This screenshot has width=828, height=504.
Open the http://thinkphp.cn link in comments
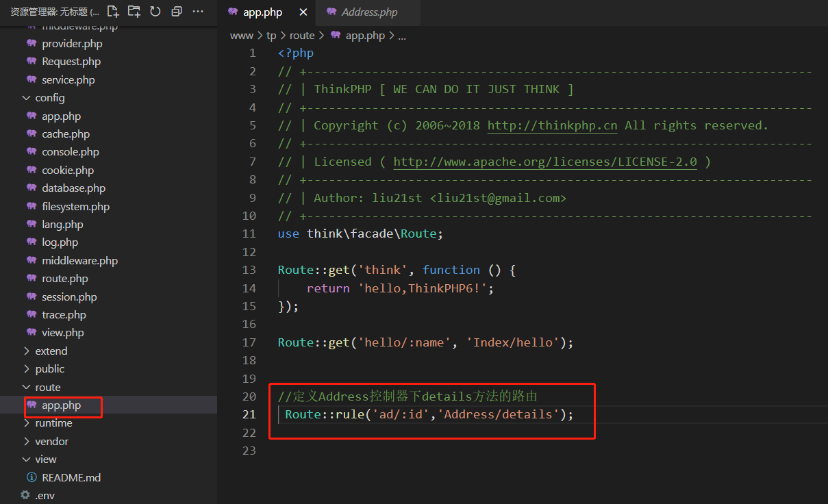pos(552,125)
